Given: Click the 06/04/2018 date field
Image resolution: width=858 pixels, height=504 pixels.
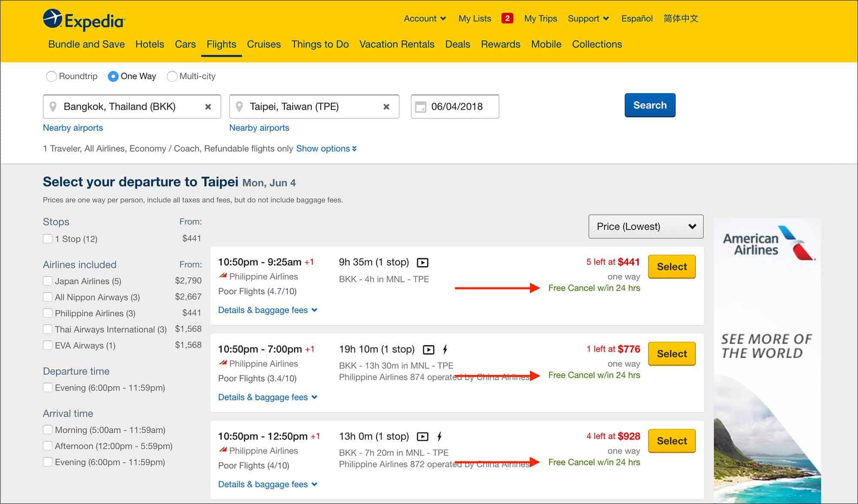Looking at the screenshot, I should point(455,106).
